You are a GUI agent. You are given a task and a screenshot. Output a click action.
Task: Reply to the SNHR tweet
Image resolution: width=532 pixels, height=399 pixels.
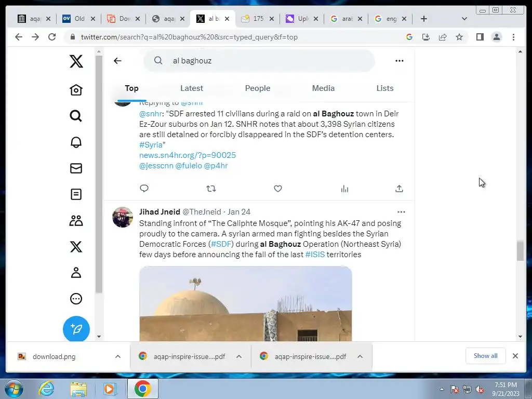coord(144,188)
